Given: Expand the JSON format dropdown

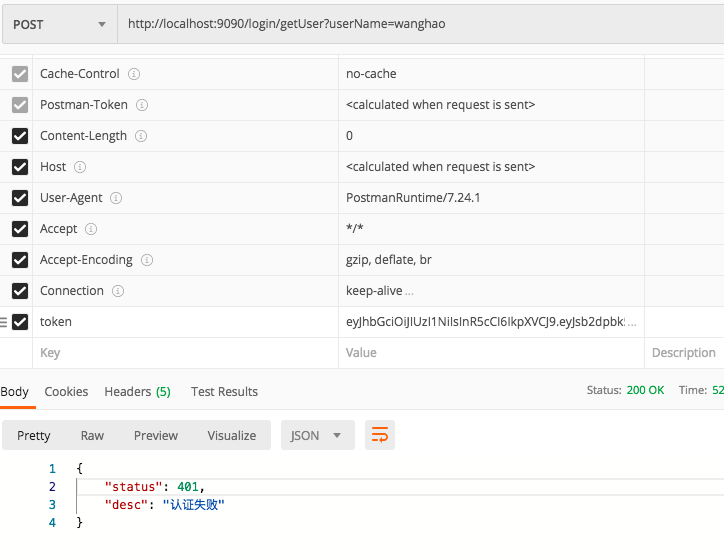Looking at the screenshot, I should [x=317, y=435].
